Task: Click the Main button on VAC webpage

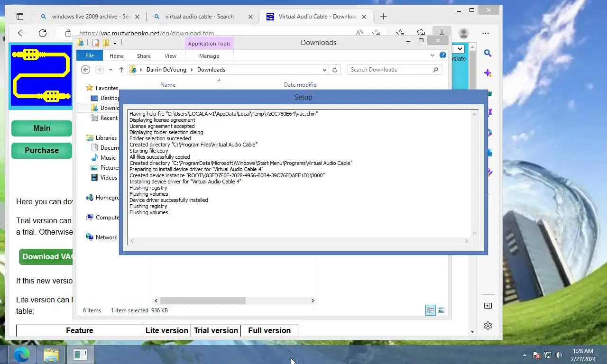Action: pyautogui.click(x=42, y=128)
